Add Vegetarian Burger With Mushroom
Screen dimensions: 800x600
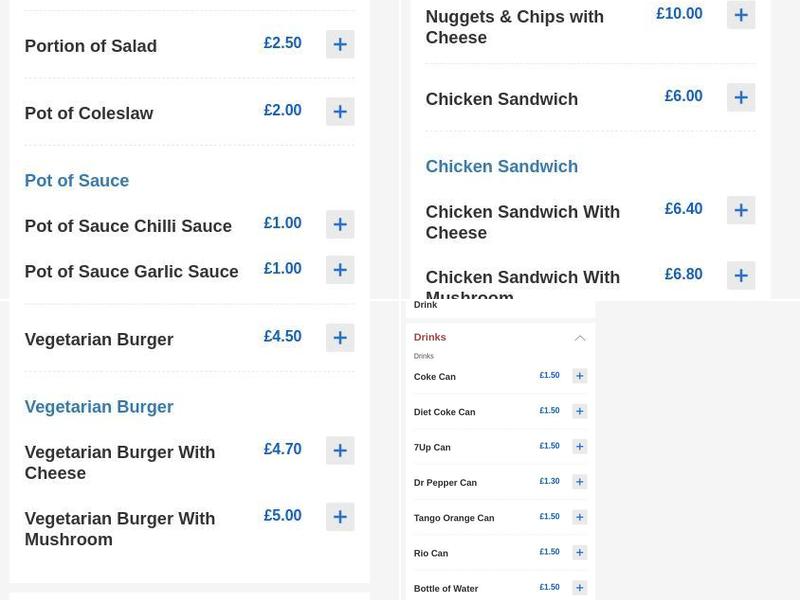pyautogui.click(x=340, y=516)
